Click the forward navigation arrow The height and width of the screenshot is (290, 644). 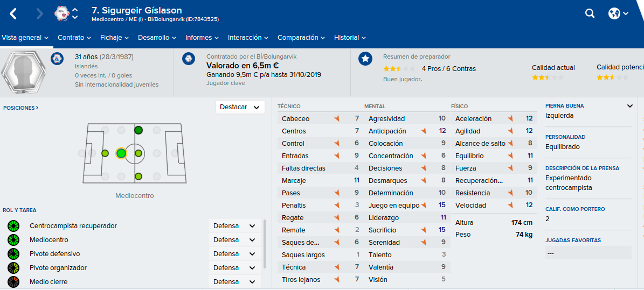point(40,14)
